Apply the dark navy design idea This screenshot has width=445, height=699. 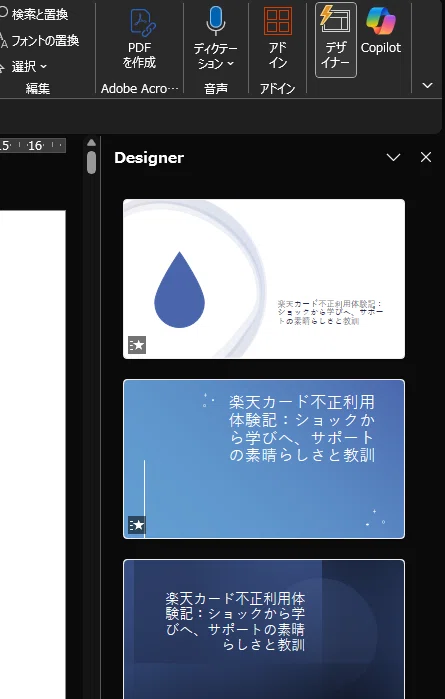(264, 629)
